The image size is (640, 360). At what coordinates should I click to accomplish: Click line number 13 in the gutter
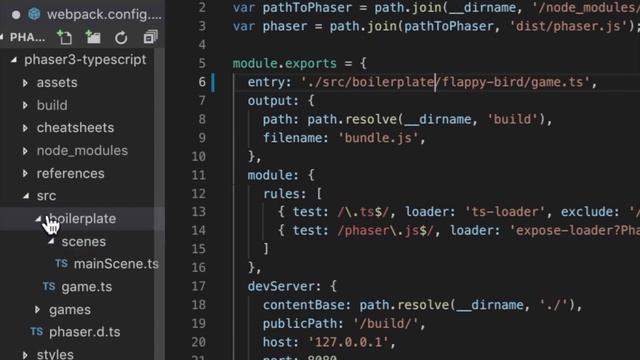[199, 212]
